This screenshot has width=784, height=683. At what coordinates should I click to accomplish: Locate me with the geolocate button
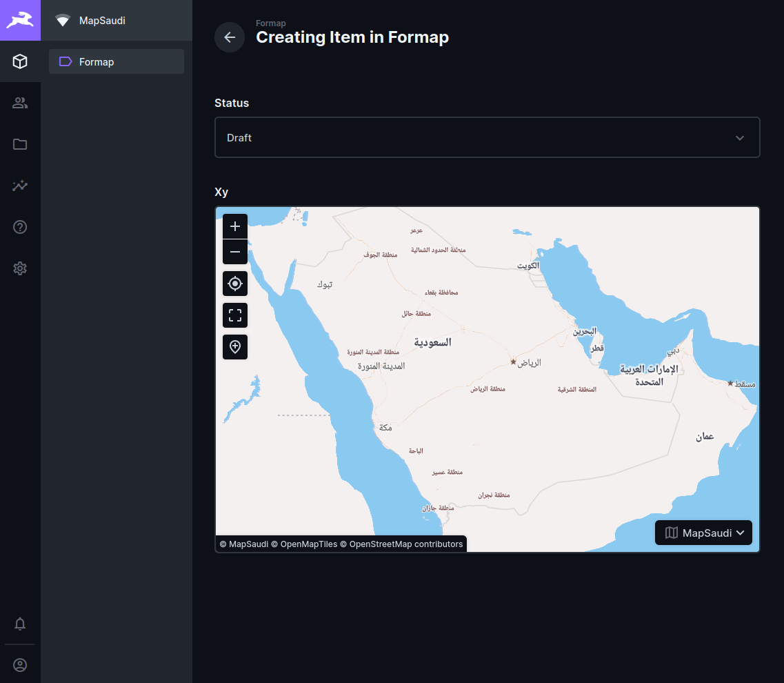[235, 284]
